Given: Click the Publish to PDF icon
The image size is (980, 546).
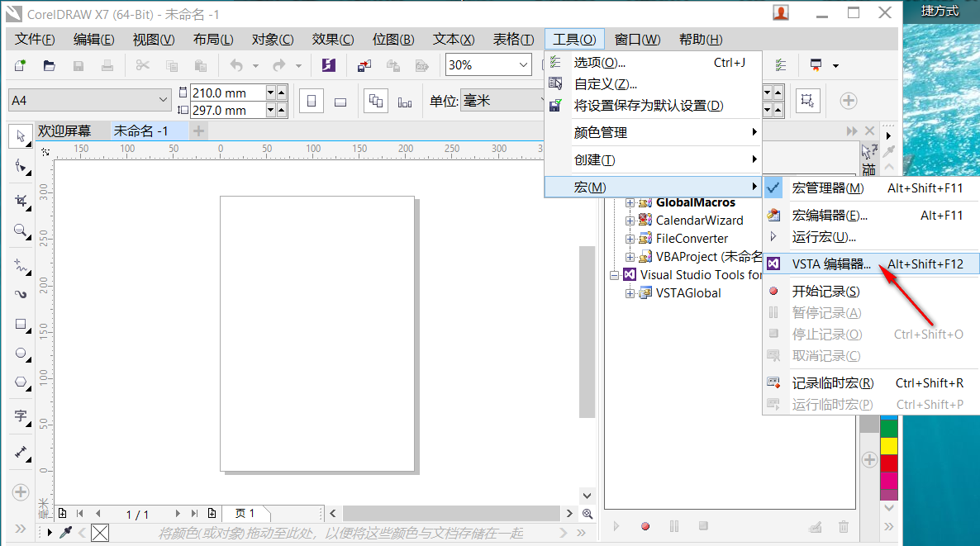Looking at the screenshot, I should tap(422, 65).
